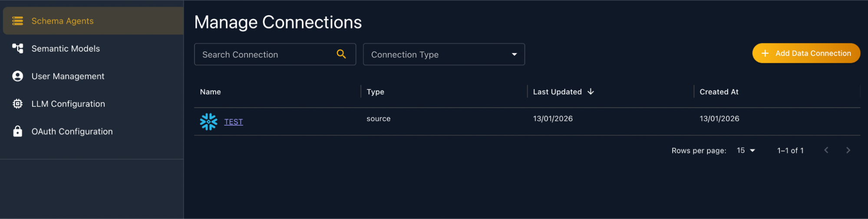The height and width of the screenshot is (219, 868).
Task: Open the TEST connection link
Action: pos(234,122)
